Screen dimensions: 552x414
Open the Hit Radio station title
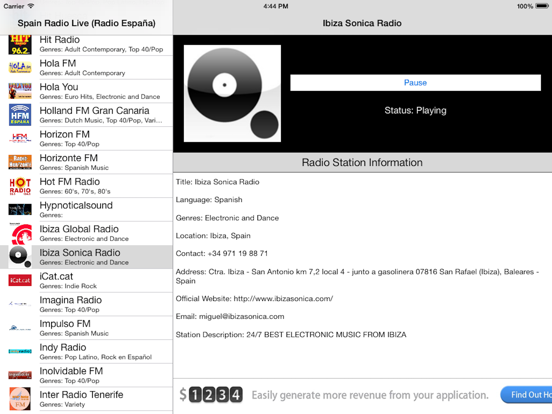[x=59, y=39]
